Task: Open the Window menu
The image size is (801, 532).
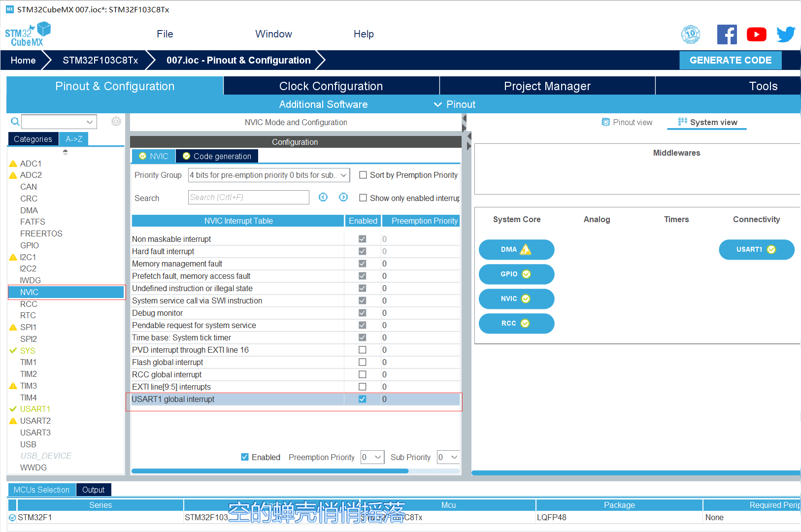Action: tap(273, 34)
